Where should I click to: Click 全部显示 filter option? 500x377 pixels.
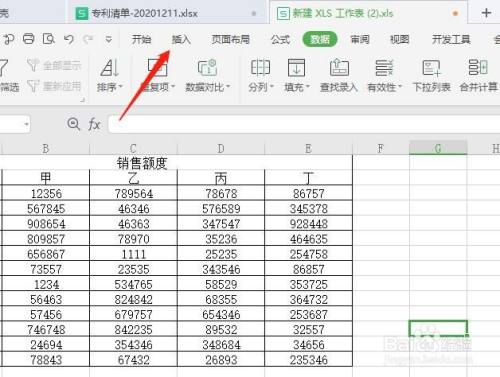[54, 65]
